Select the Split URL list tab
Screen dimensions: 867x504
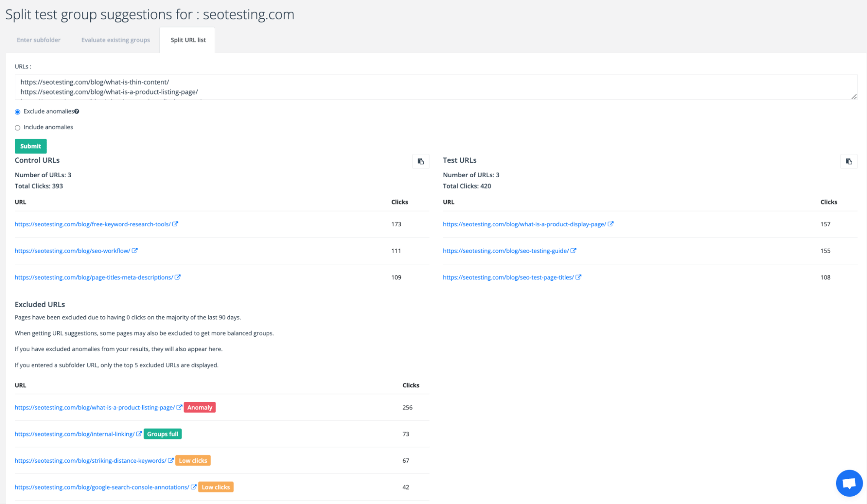pyautogui.click(x=188, y=40)
